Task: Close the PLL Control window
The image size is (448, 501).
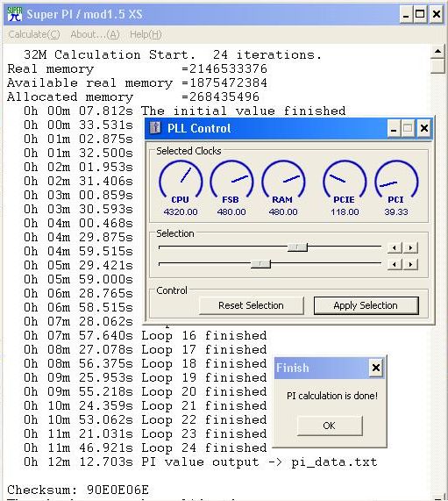Action: 424,128
